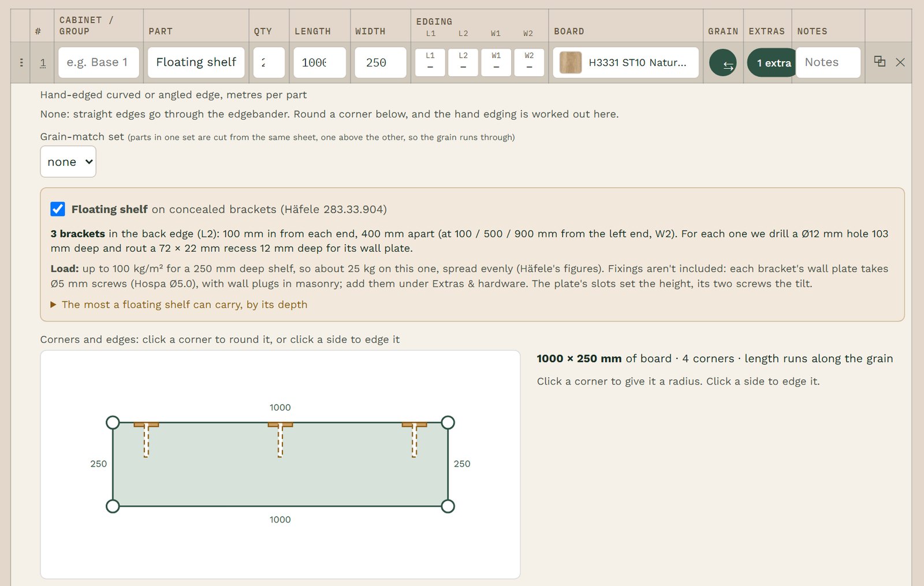The height and width of the screenshot is (586, 924).
Task: Toggle the grain direction button
Action: 723,62
